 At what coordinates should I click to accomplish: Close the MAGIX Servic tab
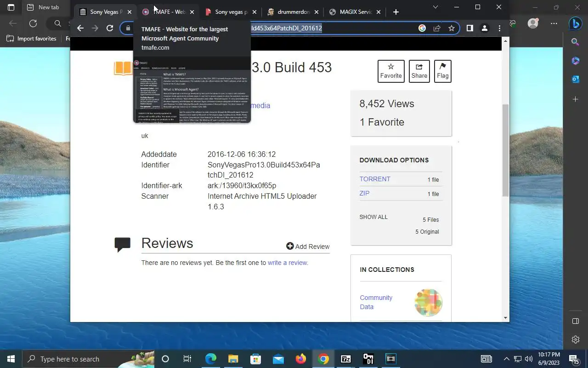[379, 12]
